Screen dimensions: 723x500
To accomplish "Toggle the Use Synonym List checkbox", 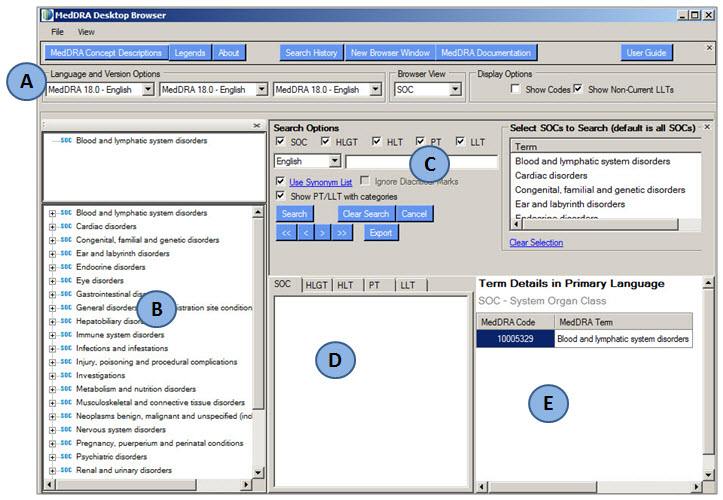I will [280, 181].
